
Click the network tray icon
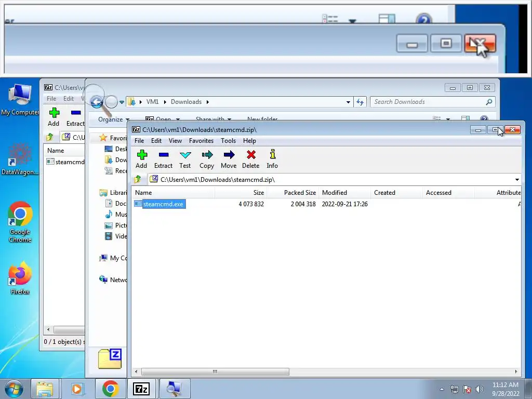(454, 389)
